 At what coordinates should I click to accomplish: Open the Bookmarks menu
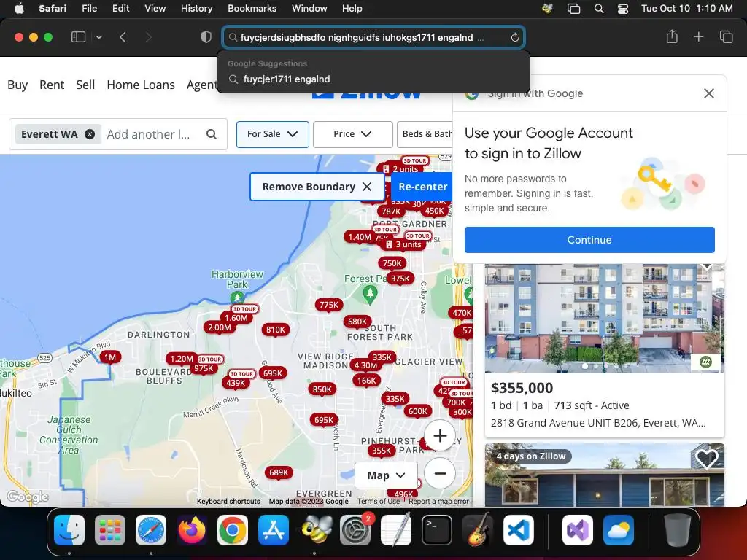click(x=252, y=9)
